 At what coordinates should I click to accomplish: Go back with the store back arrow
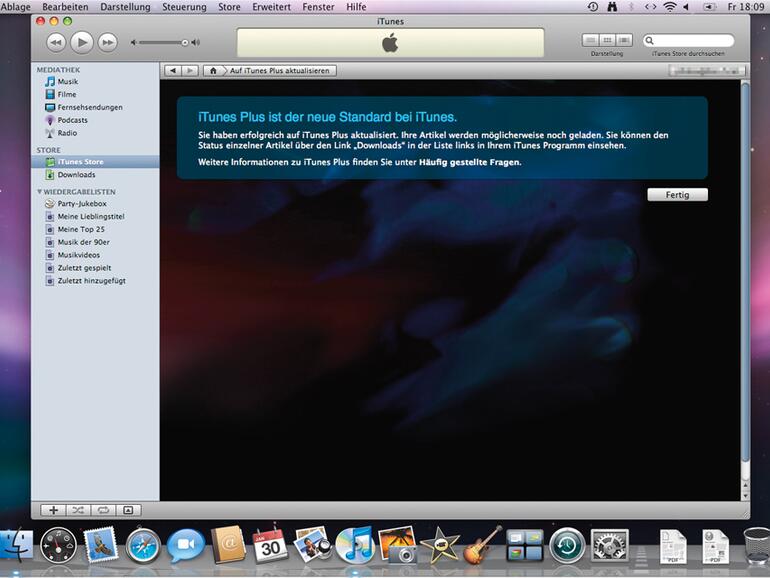172,71
